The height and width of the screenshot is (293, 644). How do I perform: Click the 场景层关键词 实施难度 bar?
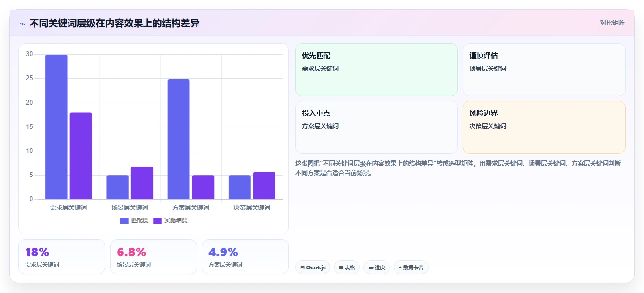pyautogui.click(x=142, y=183)
